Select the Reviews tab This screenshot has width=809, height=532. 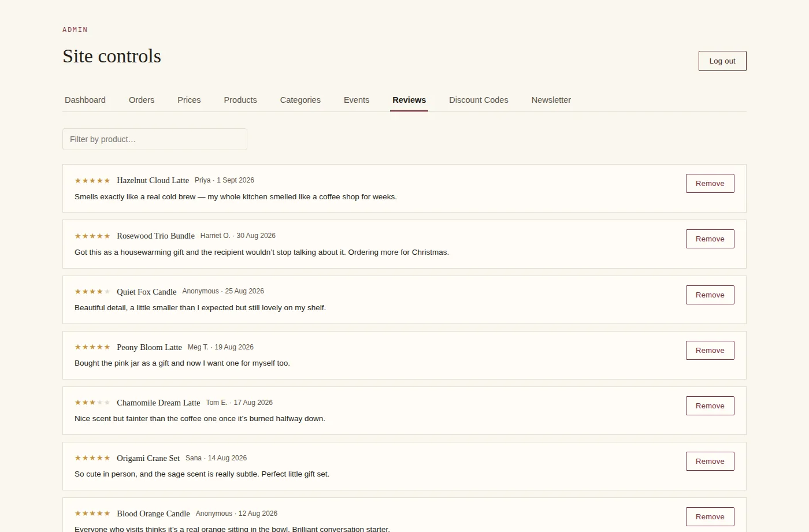click(x=409, y=100)
